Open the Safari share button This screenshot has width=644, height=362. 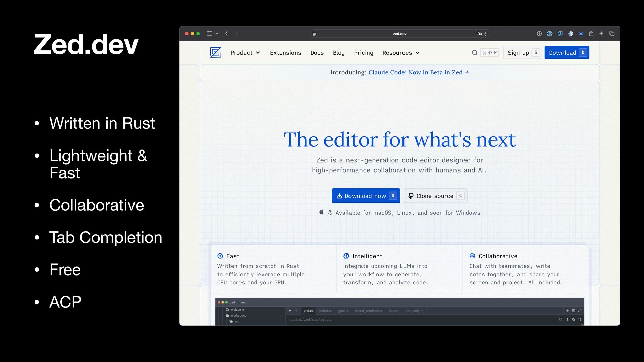[x=591, y=34]
